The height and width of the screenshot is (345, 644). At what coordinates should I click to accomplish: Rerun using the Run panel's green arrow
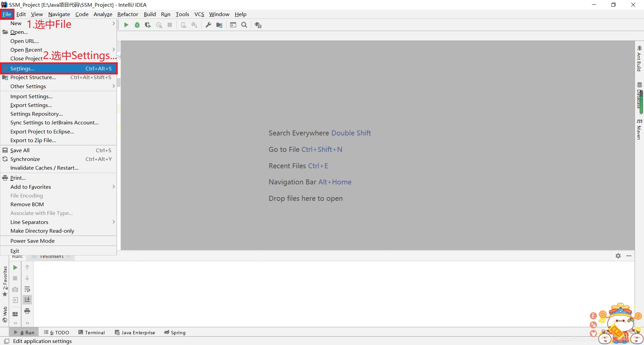[x=15, y=268]
